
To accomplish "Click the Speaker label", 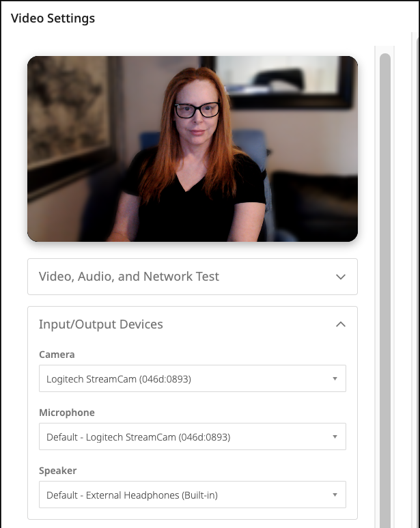I will (58, 471).
